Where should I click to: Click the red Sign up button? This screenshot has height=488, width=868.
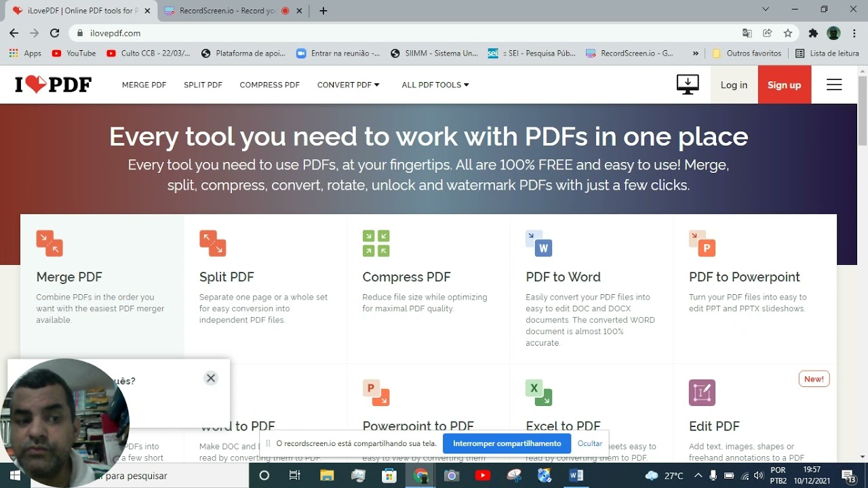click(x=785, y=85)
